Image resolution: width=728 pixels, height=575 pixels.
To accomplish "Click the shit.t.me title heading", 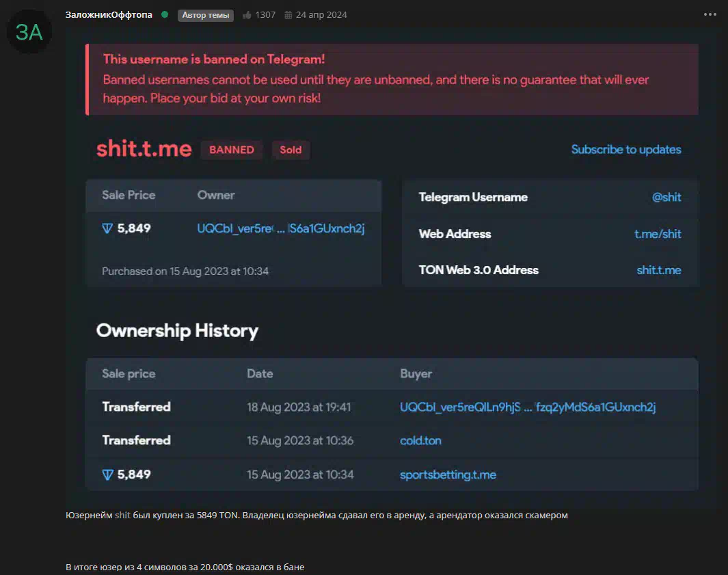I will (144, 148).
